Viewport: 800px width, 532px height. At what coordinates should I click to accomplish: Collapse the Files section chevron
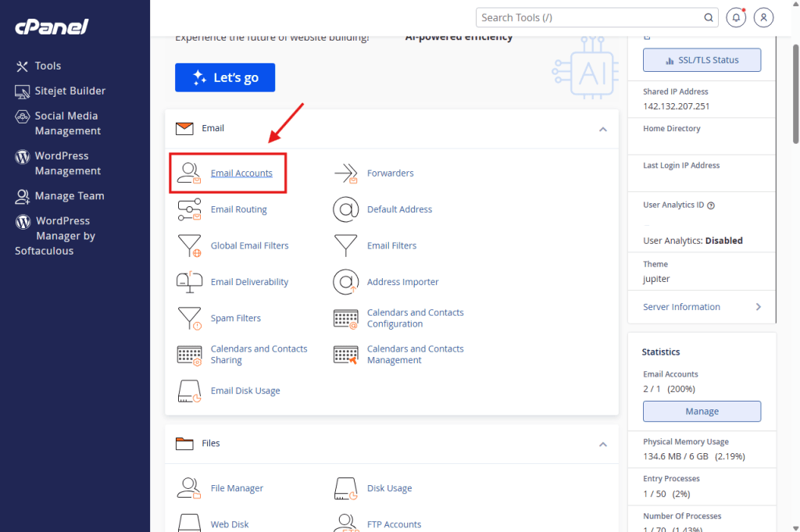602,444
